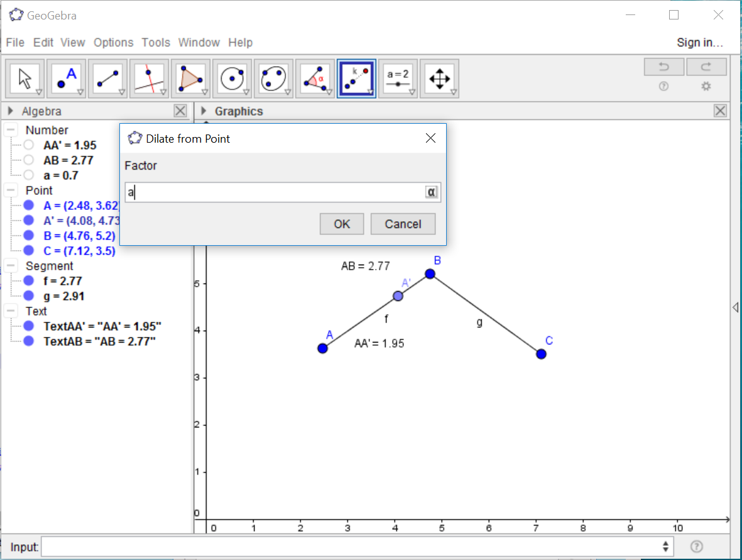Activate Circle with Center tool
The width and height of the screenshot is (742, 560).
pos(232,79)
